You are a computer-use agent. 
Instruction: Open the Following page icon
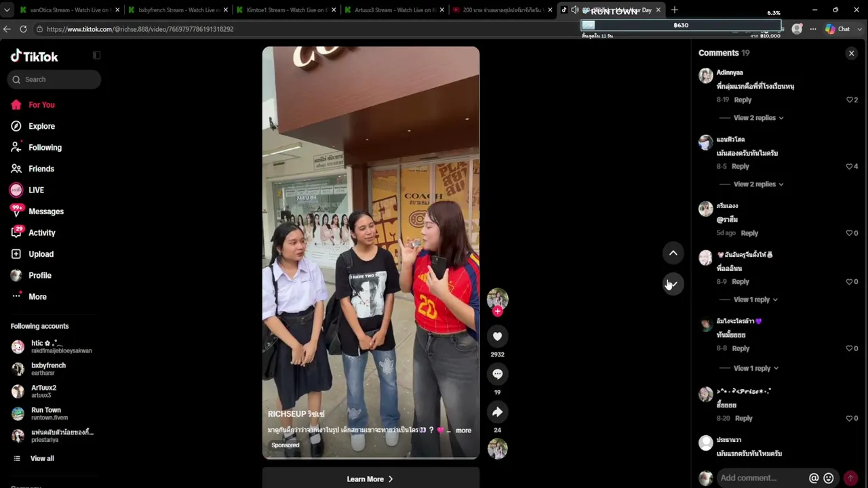(x=16, y=147)
